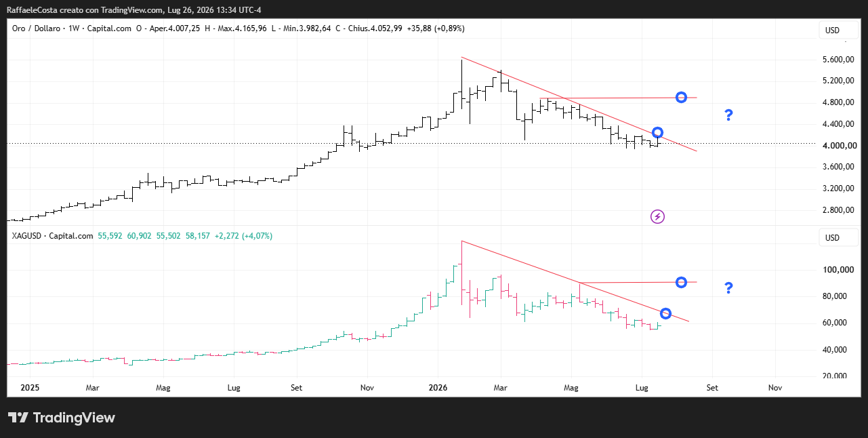The image size is (868, 438).
Task: Click the 4.000,00 price on gold scale
Action: [837, 146]
